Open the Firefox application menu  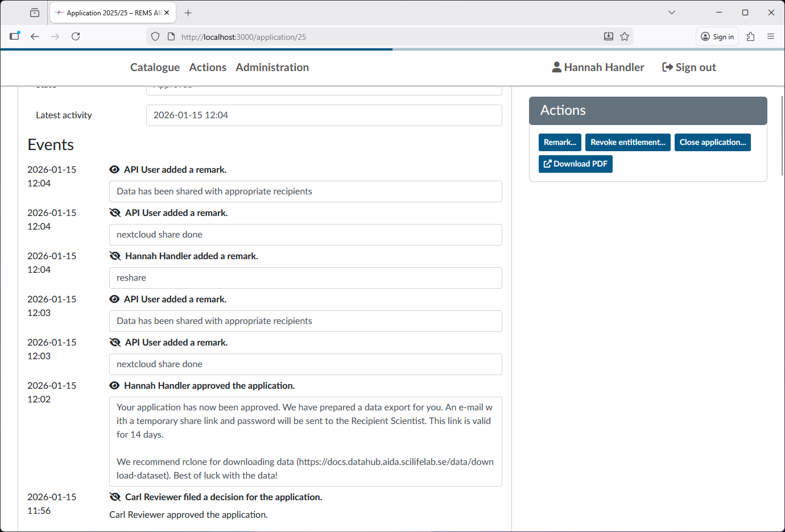coord(771,36)
